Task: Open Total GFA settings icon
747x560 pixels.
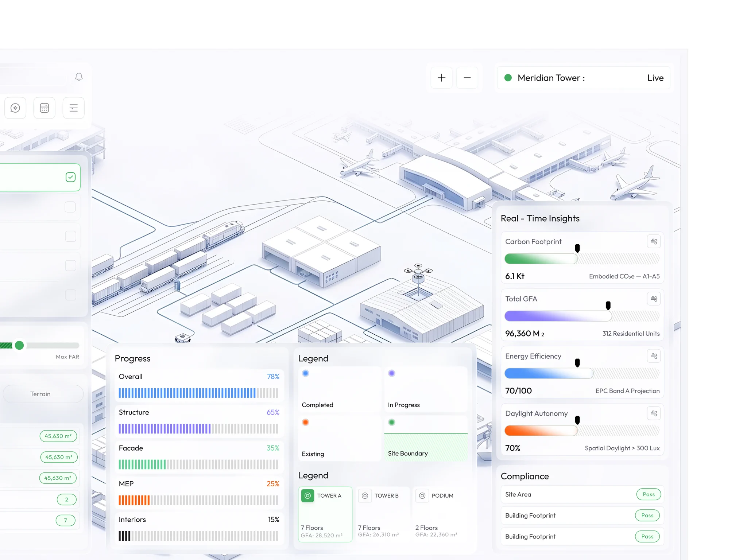Action: pos(654,299)
